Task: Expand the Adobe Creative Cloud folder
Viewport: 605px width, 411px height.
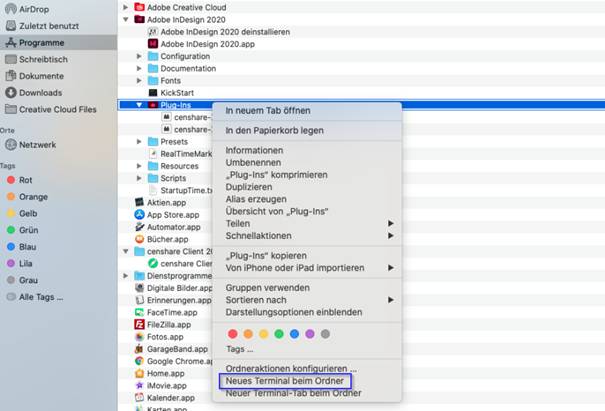Action: coord(125,7)
